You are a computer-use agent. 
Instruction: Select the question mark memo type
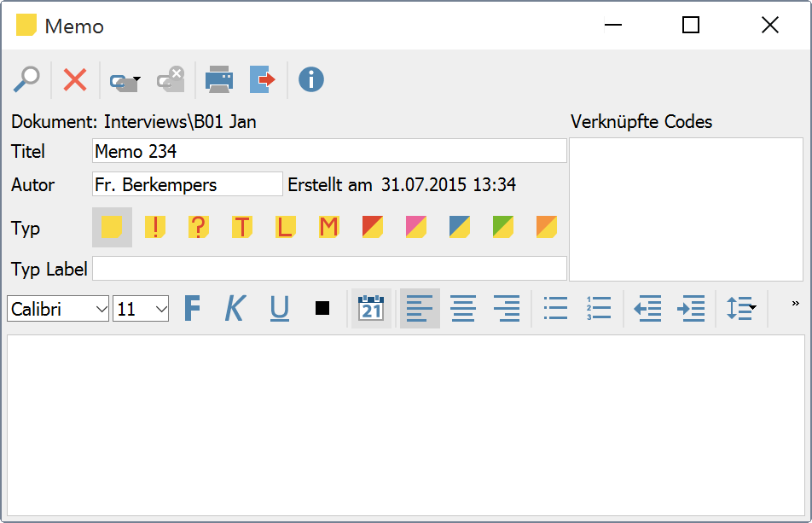(199, 227)
